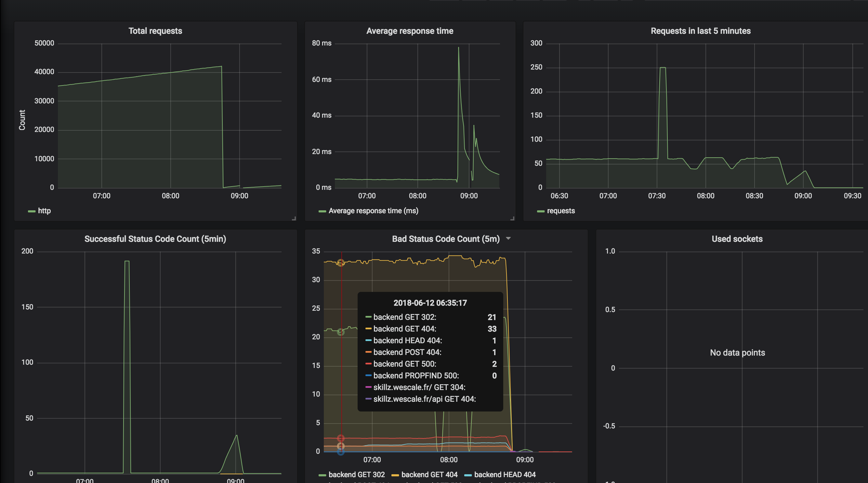Screen dimensions: 868x483
Task: Click the 09:30 x-axis label in Requests panel
Action: 852,196
